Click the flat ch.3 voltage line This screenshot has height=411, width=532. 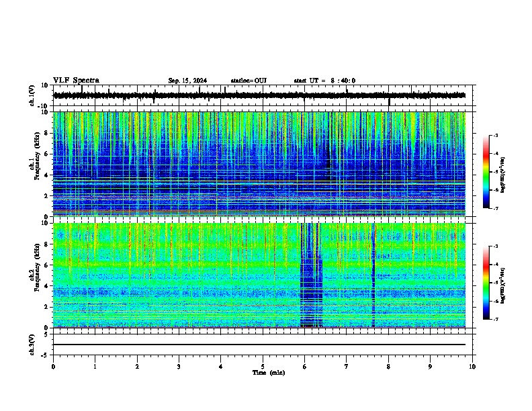[x=259, y=345]
